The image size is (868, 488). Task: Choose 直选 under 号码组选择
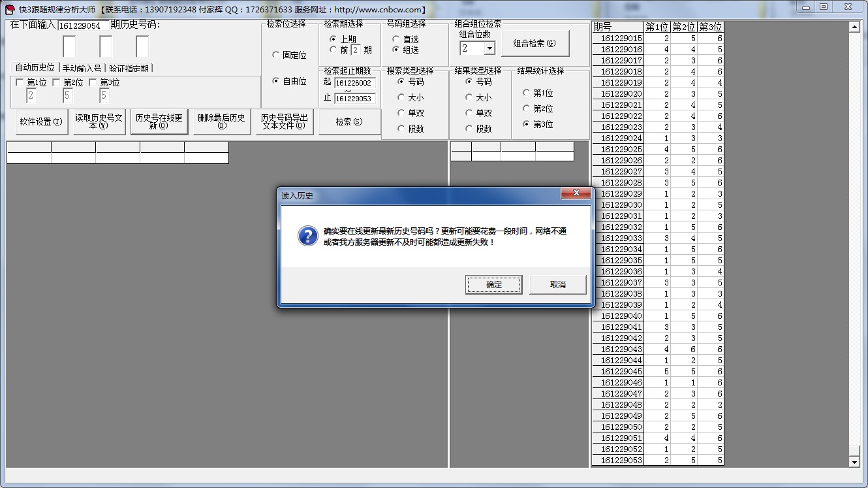(396, 39)
